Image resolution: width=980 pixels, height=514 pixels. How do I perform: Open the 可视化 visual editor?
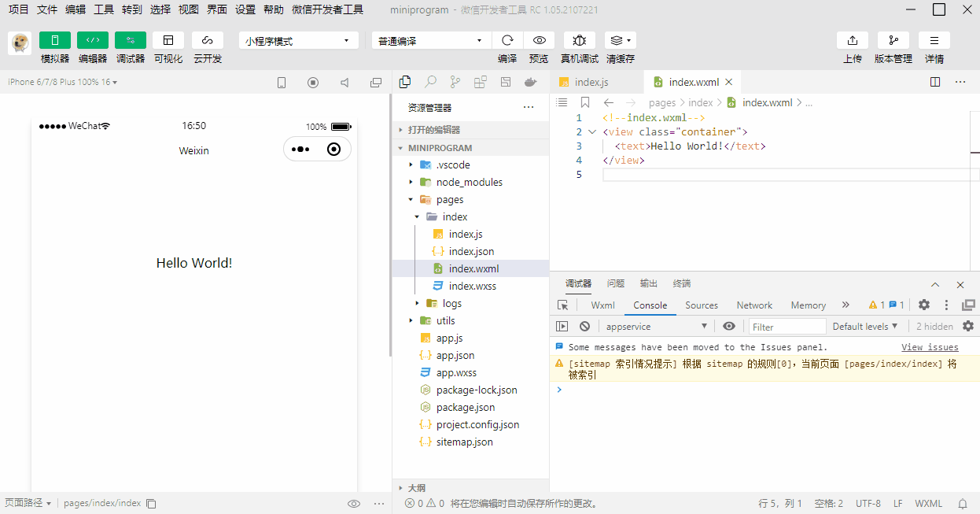tap(168, 40)
